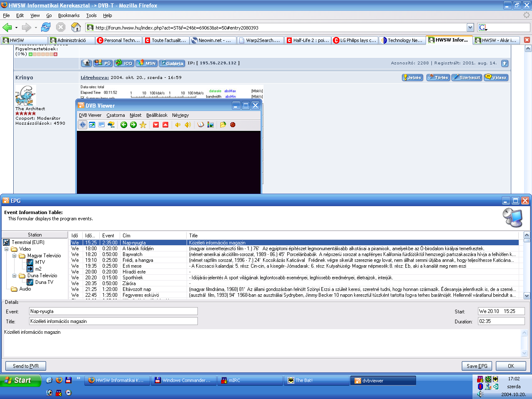Click the MSN contact button in forum
Image resolution: width=532 pixels, height=399 pixels.
click(146, 63)
